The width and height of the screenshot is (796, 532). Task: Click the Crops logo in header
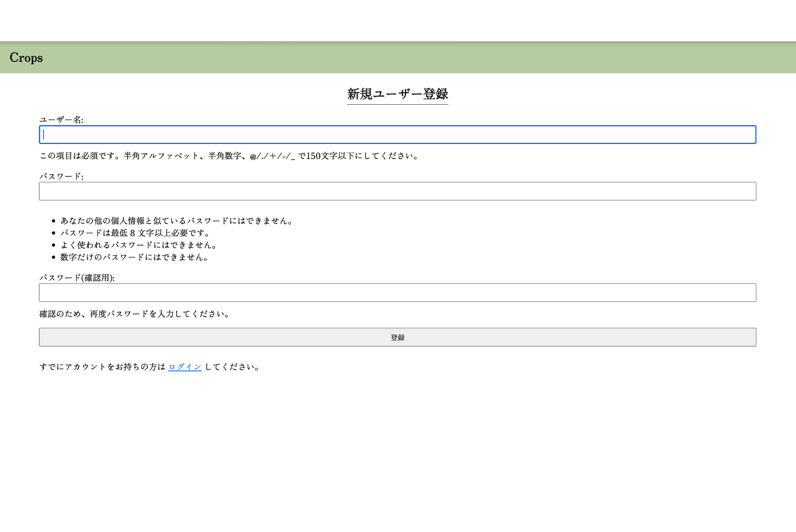point(26,58)
